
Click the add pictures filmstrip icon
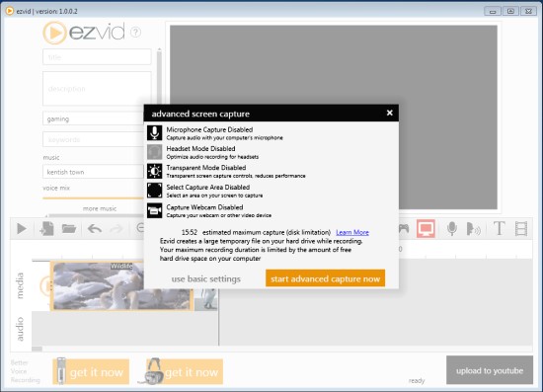coord(521,228)
